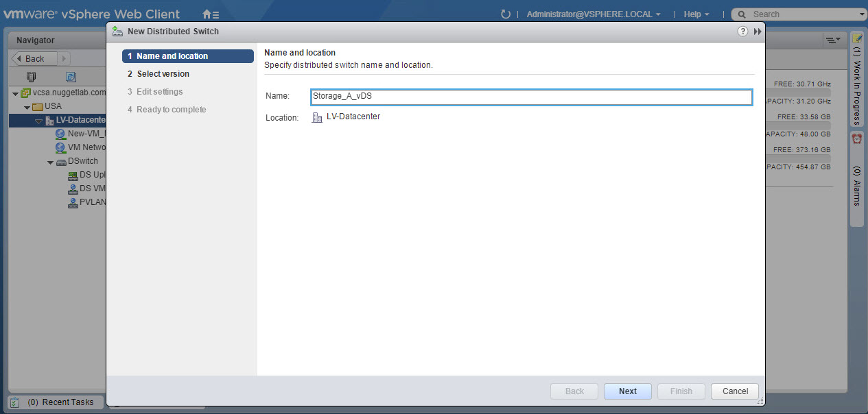
Task: Open the wizard help question mark icon
Action: click(x=742, y=32)
